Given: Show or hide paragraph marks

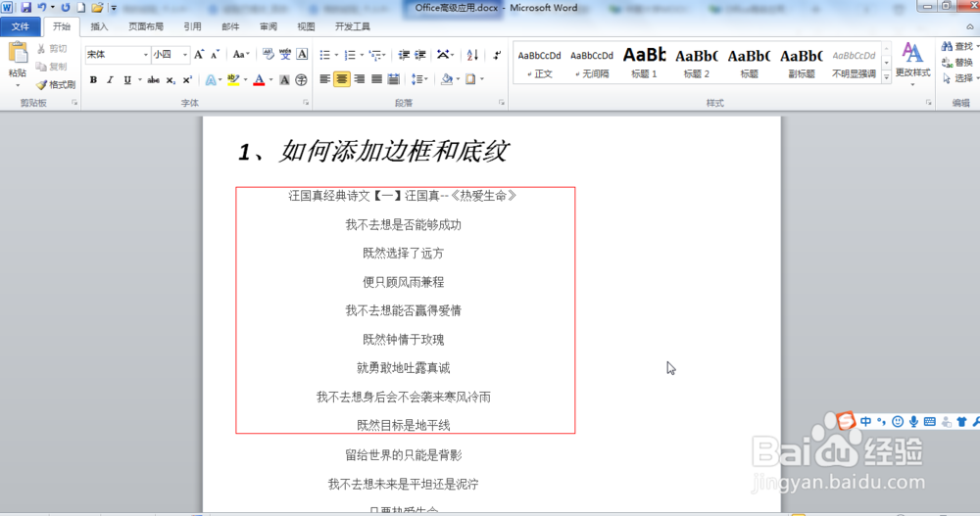Looking at the screenshot, I should coord(496,55).
